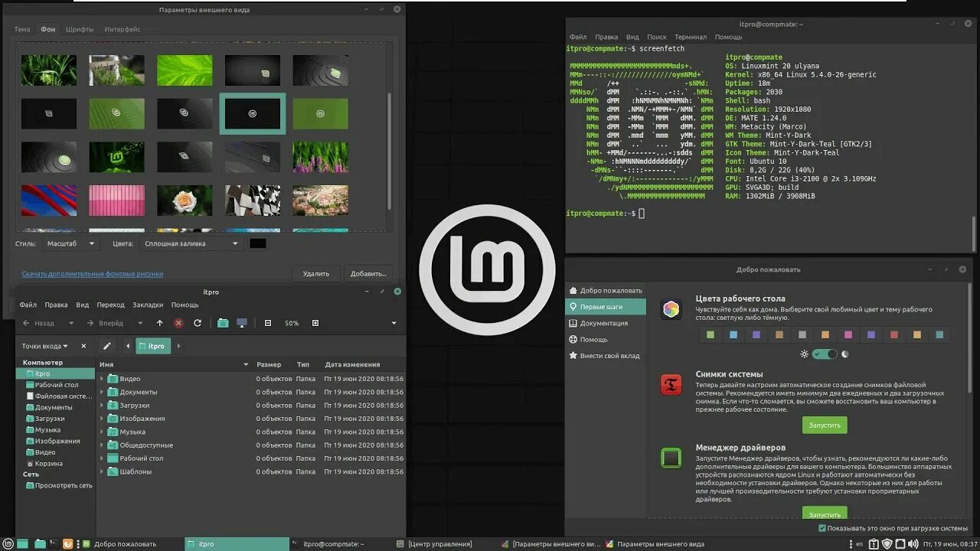Screen dimensions: 980x551
Task: Open the update manager shield icon
Action: (887, 544)
